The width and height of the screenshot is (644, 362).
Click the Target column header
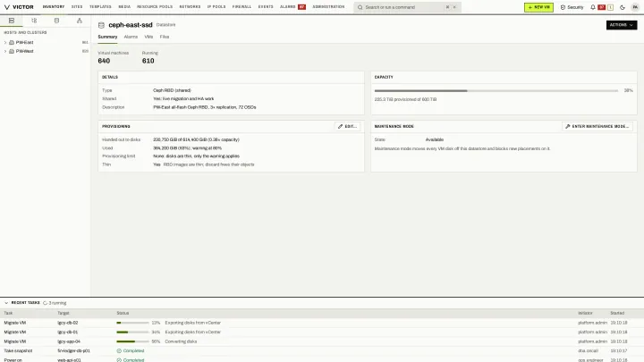point(64,313)
